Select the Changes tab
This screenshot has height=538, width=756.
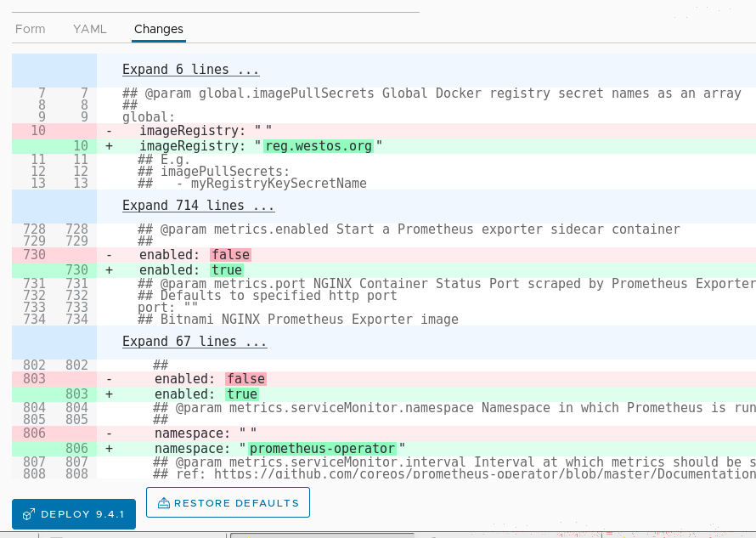159,29
